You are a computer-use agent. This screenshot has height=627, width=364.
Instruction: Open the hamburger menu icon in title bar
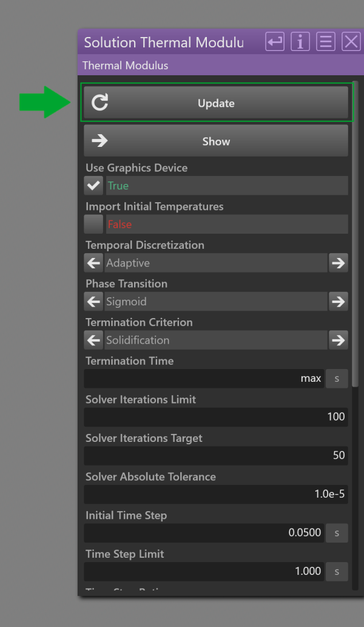pos(326,42)
